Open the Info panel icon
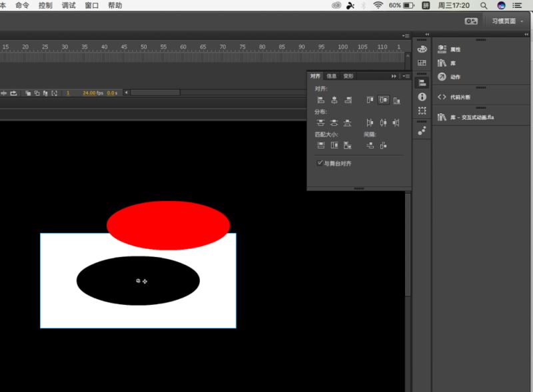This screenshot has height=392, width=533. click(x=422, y=97)
